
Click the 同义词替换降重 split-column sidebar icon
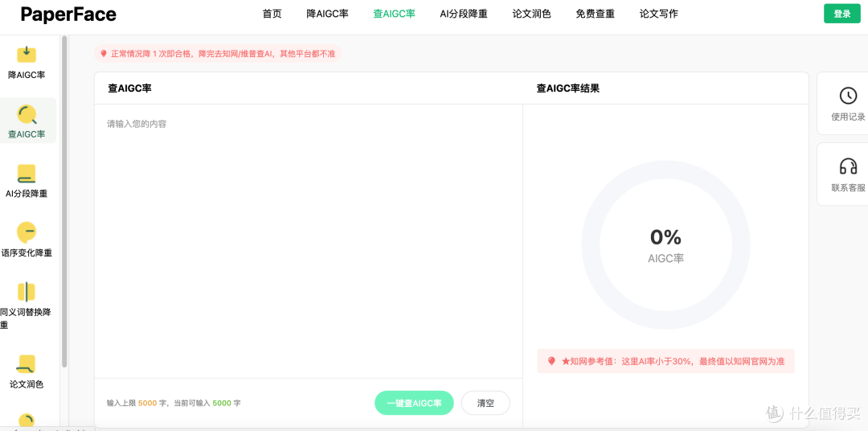point(26,292)
